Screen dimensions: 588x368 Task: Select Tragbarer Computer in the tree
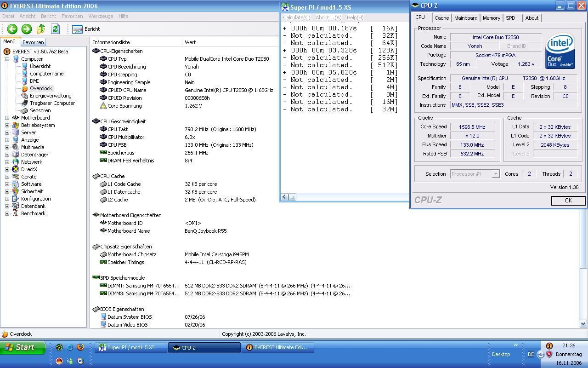[x=52, y=103]
